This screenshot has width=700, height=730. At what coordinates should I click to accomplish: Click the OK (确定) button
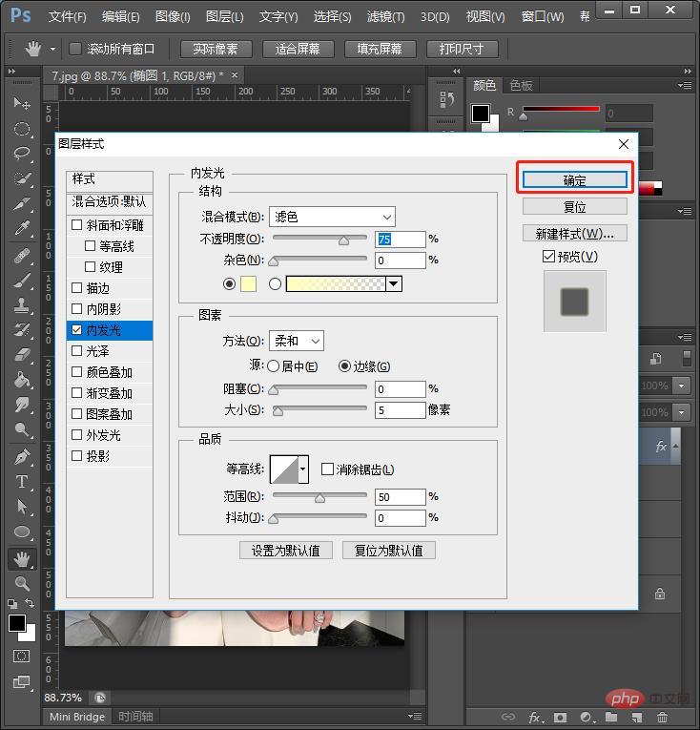point(575,180)
